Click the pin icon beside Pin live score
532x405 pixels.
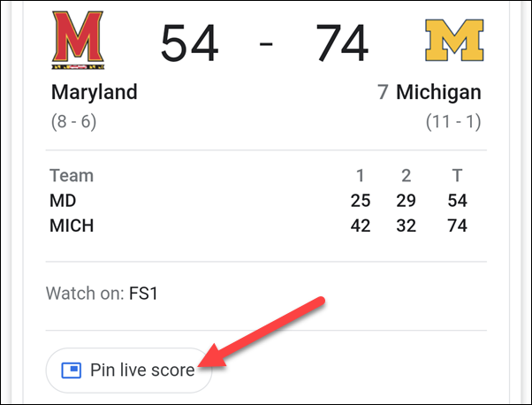click(x=72, y=370)
